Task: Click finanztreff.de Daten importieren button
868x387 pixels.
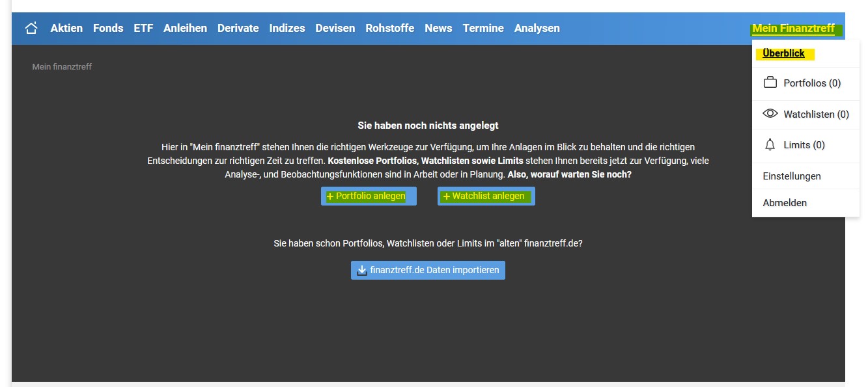Action: [x=428, y=270]
